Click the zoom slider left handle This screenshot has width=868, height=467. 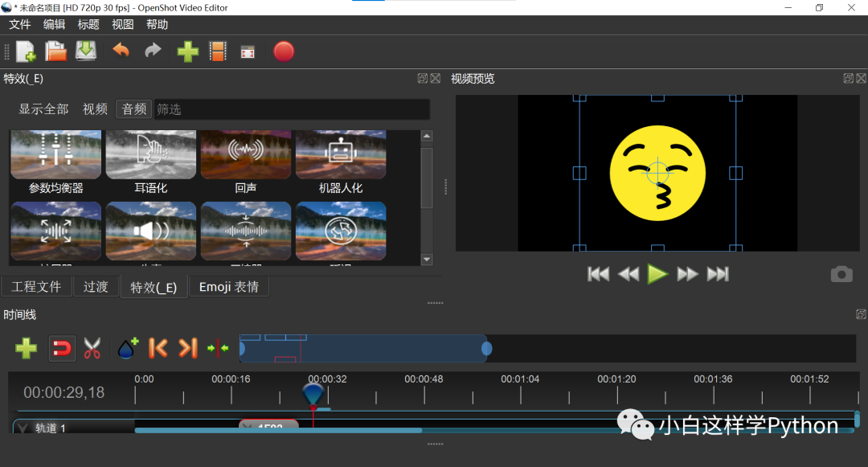(242, 349)
